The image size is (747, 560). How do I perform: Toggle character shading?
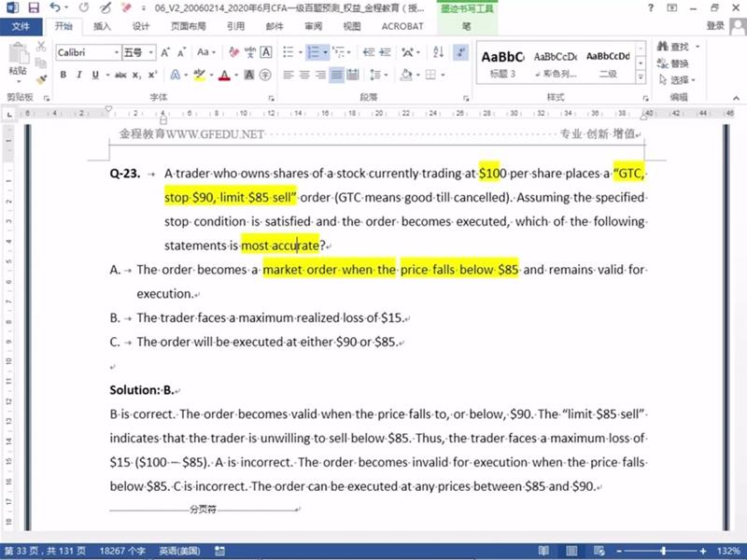(x=249, y=75)
